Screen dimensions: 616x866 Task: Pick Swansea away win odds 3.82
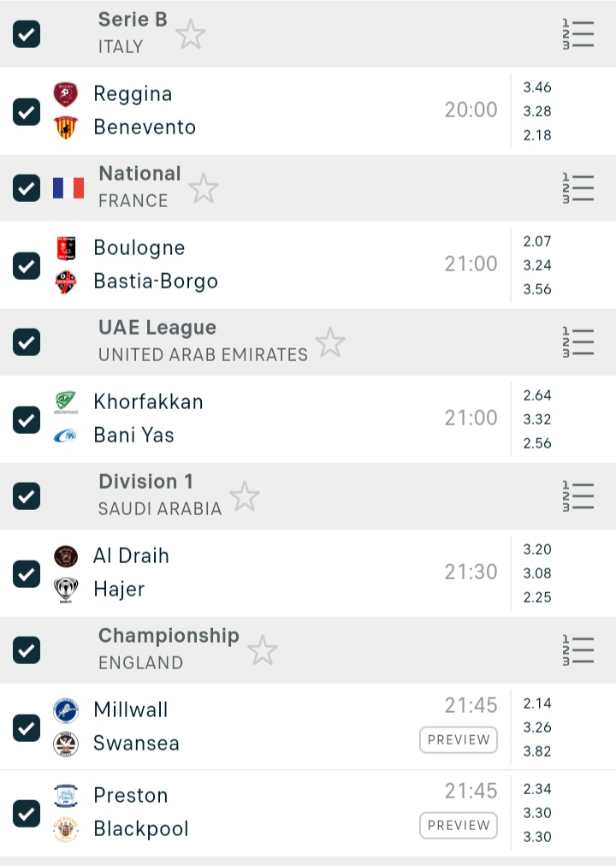(x=537, y=751)
